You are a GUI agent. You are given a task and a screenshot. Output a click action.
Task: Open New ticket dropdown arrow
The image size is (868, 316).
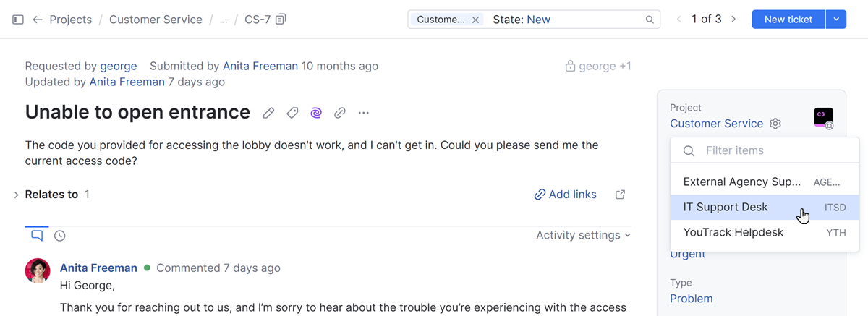click(x=835, y=20)
